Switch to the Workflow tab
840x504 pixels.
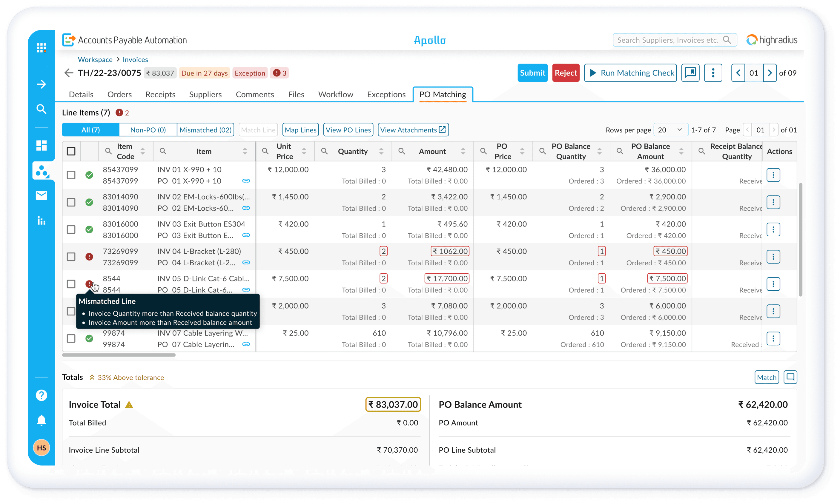(x=335, y=94)
